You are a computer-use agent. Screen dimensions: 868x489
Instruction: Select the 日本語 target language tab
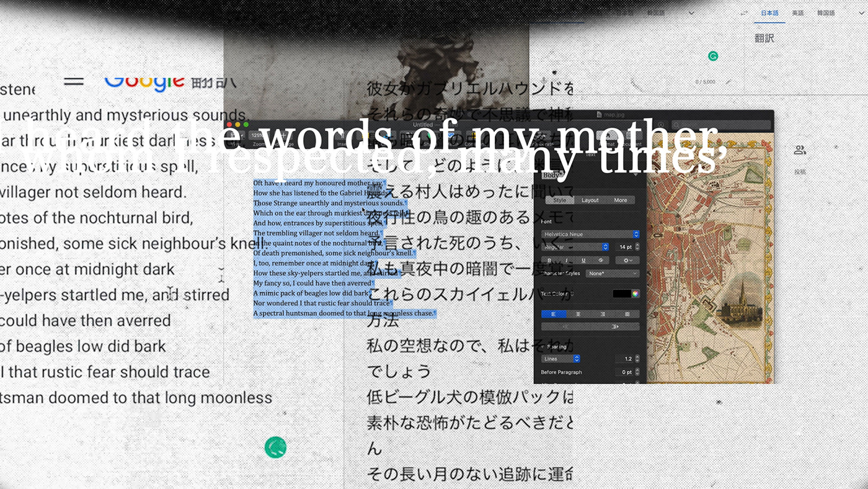(769, 13)
